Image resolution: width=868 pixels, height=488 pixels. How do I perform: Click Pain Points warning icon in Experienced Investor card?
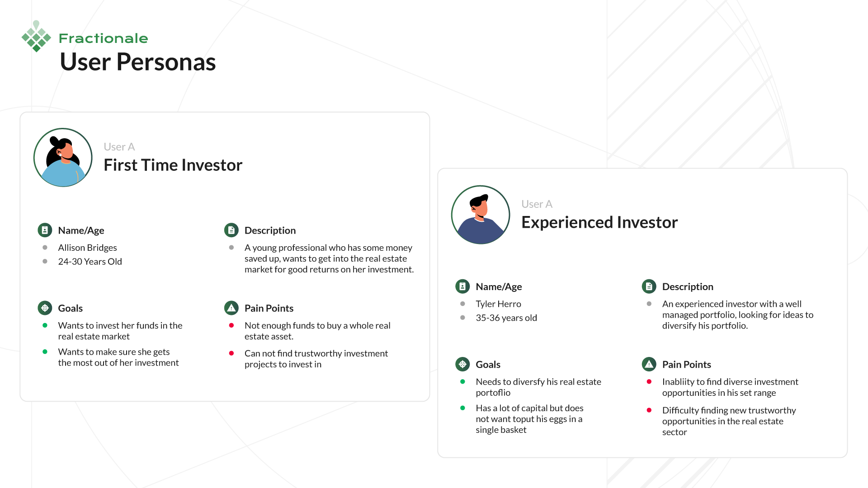pyautogui.click(x=649, y=364)
